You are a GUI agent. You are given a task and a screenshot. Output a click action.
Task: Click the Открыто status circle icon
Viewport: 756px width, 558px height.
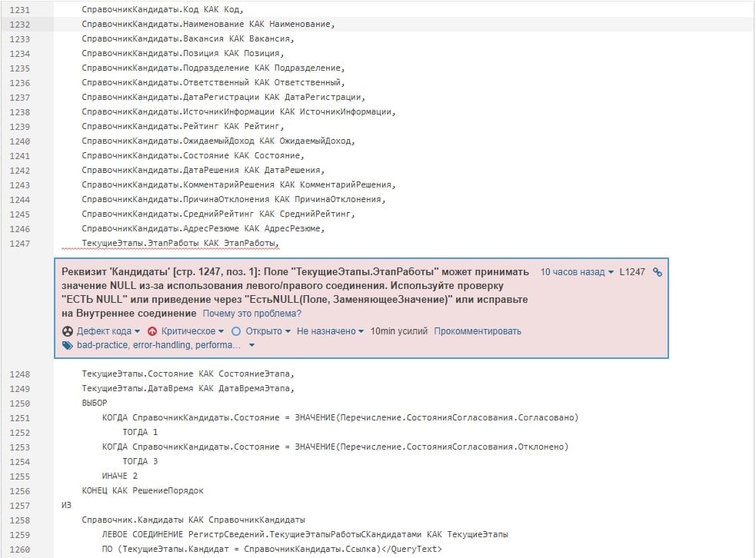point(236,331)
